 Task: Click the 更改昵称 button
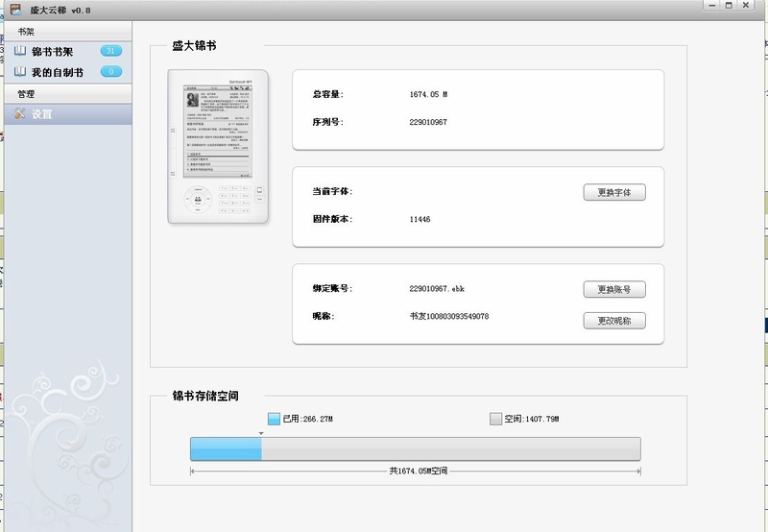tap(614, 321)
